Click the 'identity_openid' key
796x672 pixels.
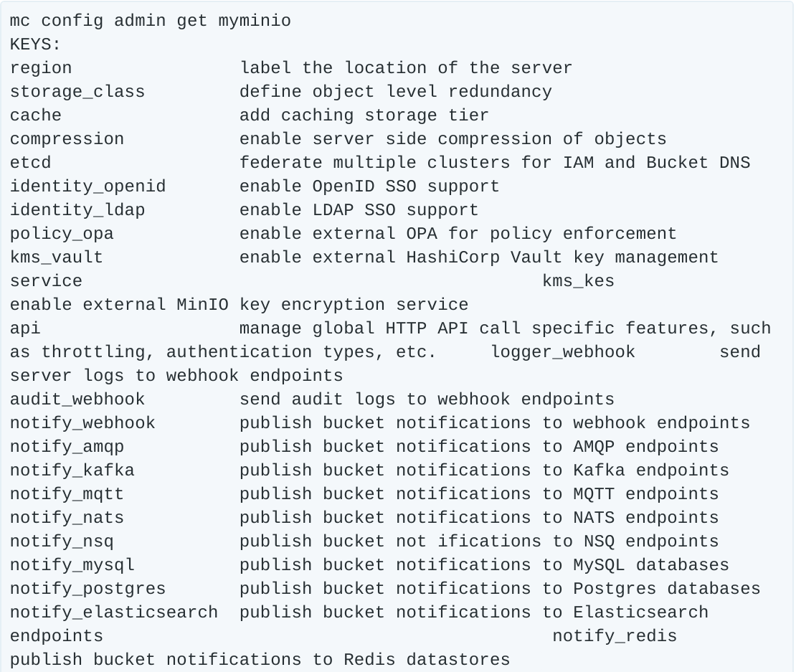87,186
